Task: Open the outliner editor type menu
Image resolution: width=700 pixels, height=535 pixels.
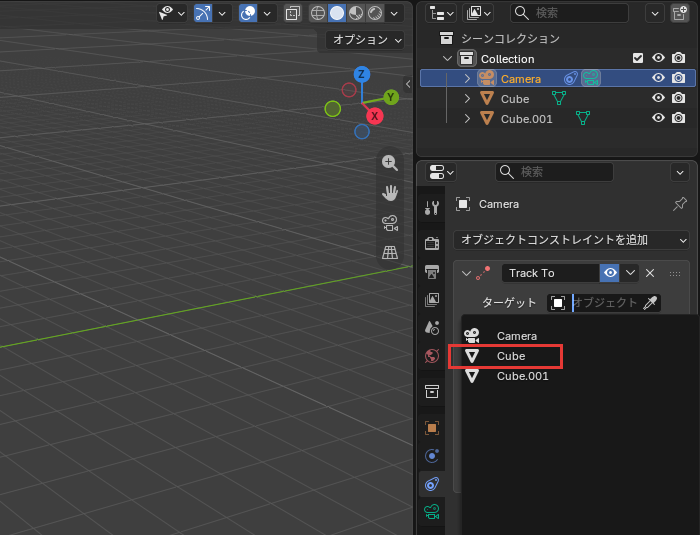Action: click(x=441, y=13)
